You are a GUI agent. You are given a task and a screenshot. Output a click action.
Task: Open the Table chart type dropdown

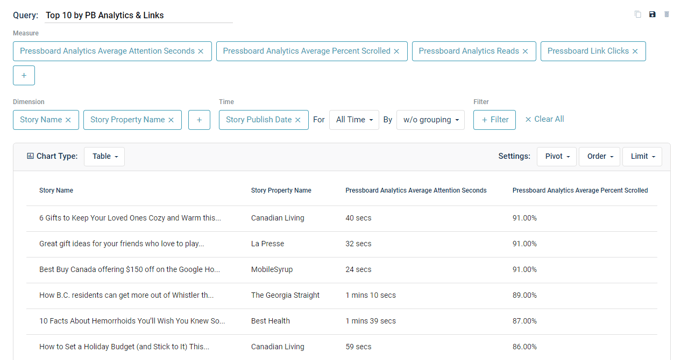104,156
